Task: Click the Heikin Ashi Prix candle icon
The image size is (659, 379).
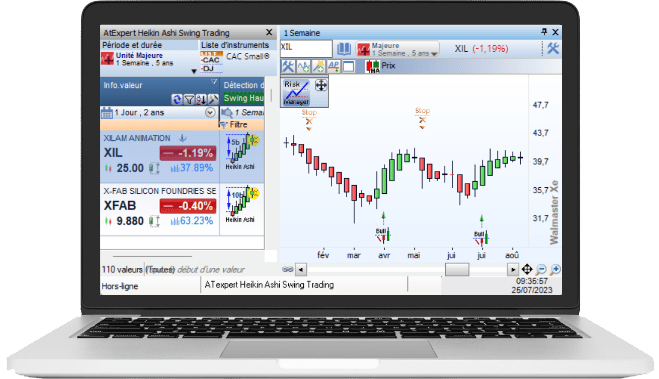Action: (x=372, y=66)
